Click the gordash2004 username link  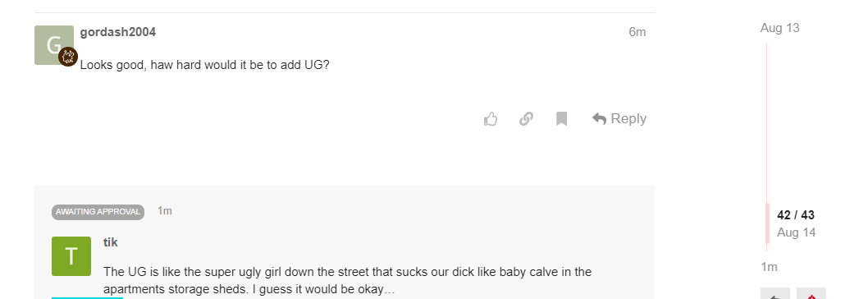click(x=118, y=32)
